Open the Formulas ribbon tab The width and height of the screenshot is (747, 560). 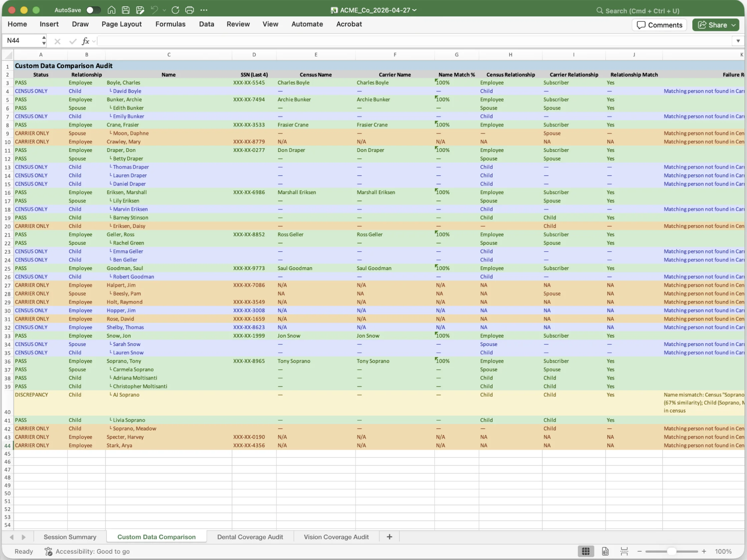(170, 24)
